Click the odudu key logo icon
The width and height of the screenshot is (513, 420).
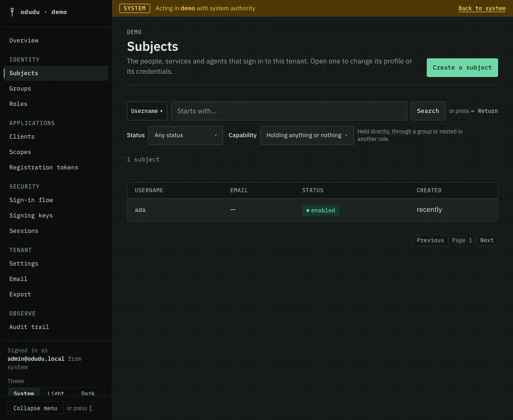12,12
